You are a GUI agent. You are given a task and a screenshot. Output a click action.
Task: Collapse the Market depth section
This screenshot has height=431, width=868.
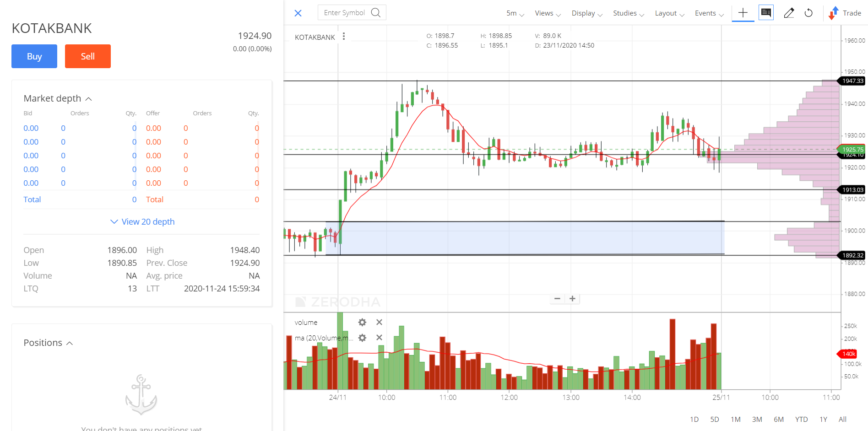click(58, 98)
